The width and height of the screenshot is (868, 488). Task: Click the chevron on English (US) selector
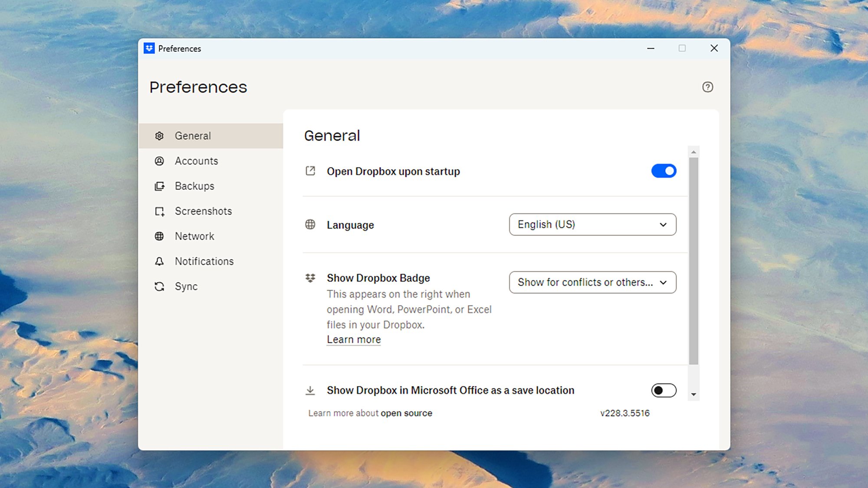coord(663,225)
